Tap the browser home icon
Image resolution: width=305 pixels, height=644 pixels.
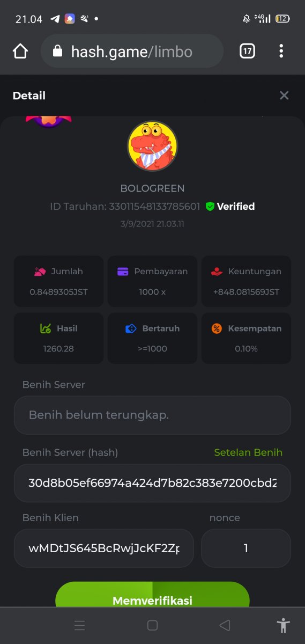(20, 52)
